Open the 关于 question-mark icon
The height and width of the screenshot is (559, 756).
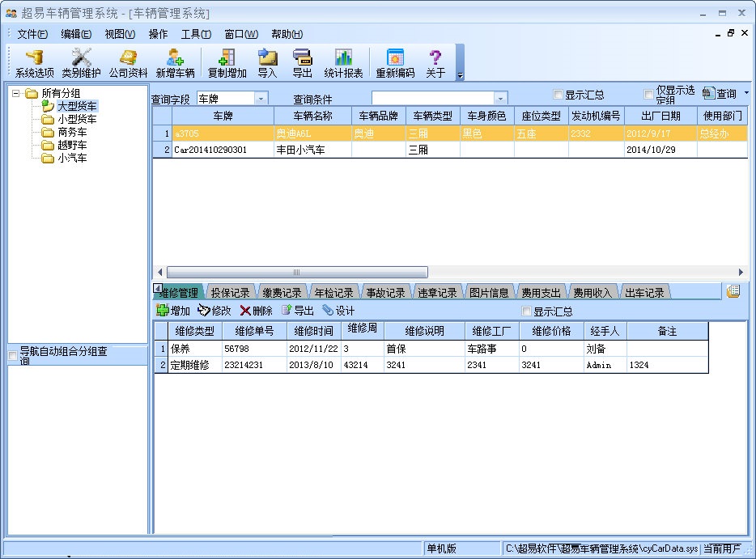435,63
